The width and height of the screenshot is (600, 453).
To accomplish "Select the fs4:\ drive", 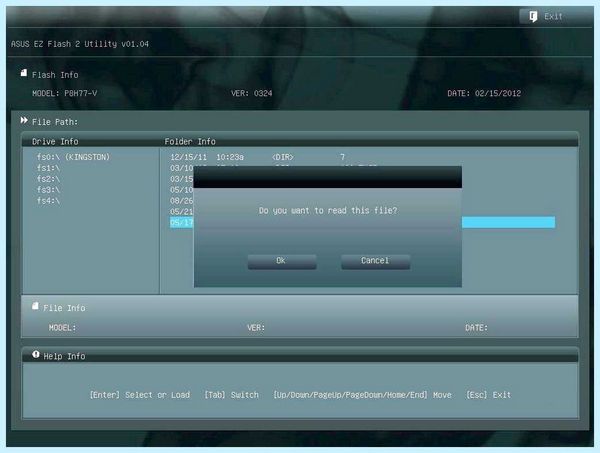I will [48, 200].
